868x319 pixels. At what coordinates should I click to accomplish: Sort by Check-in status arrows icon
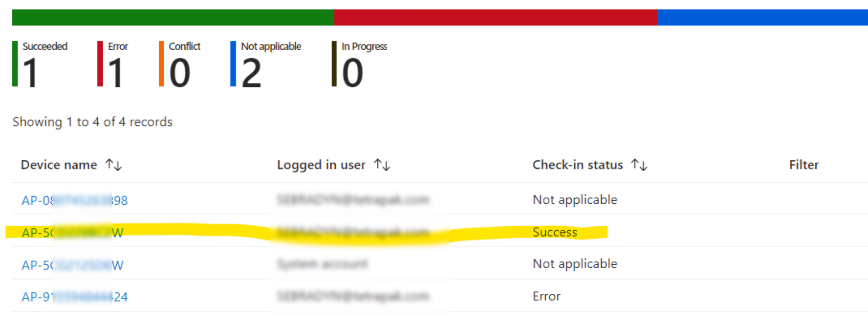pos(639,165)
